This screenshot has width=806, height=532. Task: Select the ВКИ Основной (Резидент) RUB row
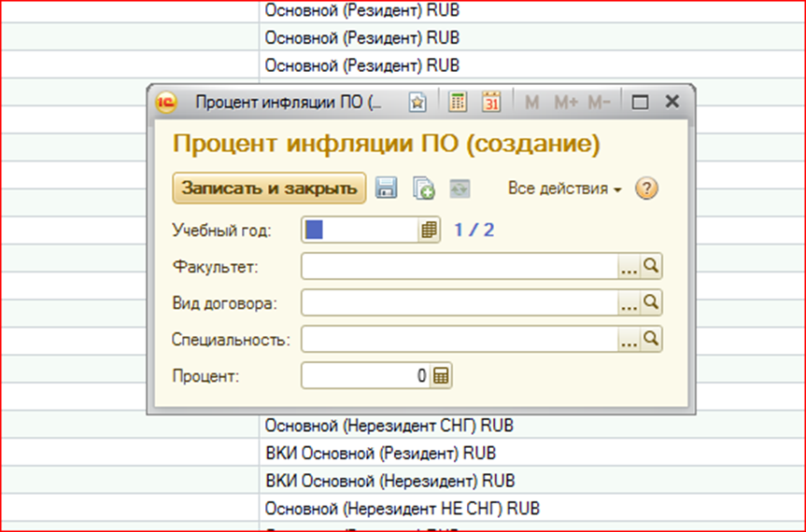(x=380, y=454)
